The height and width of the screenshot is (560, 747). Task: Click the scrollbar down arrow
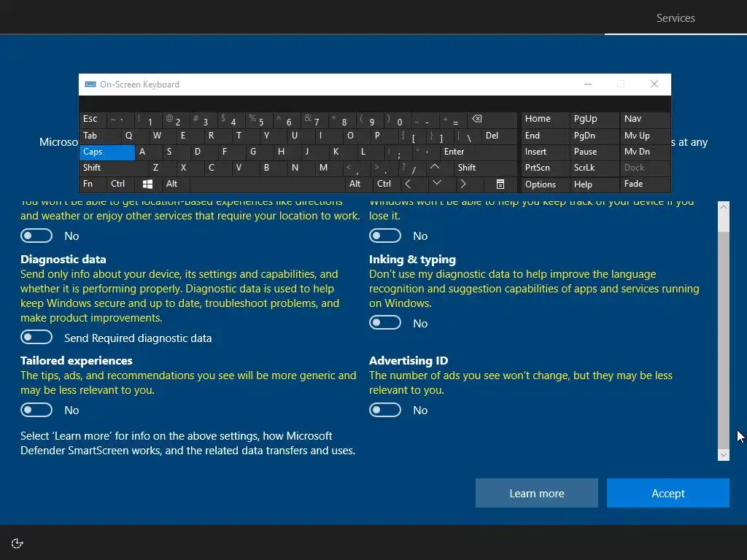click(x=724, y=455)
